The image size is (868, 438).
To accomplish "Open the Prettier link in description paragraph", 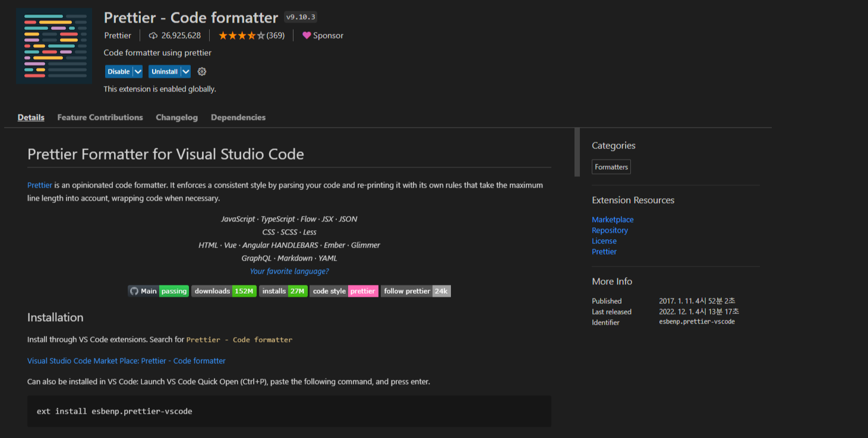I will 40,185.
